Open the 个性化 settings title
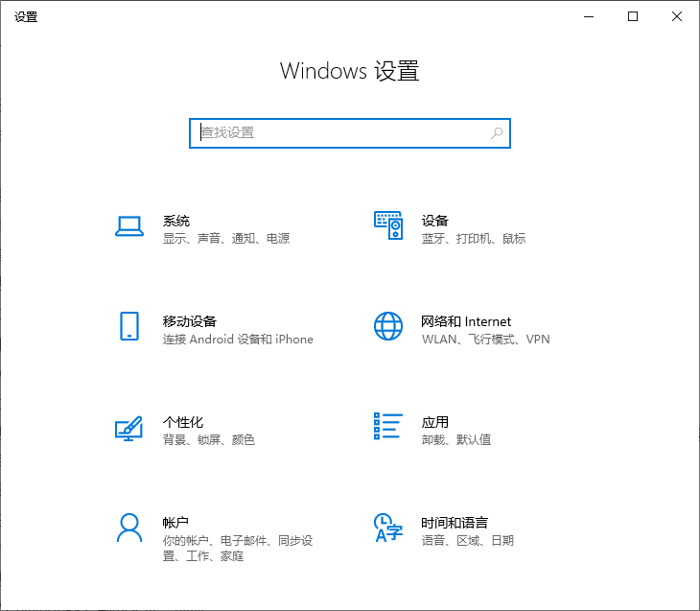Screen dimensions: 700x611 tap(183, 422)
